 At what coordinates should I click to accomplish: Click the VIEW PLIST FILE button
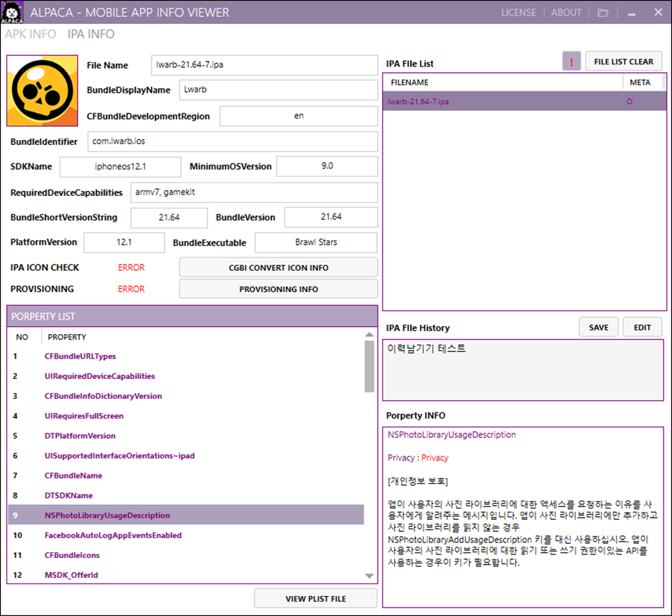click(x=315, y=598)
